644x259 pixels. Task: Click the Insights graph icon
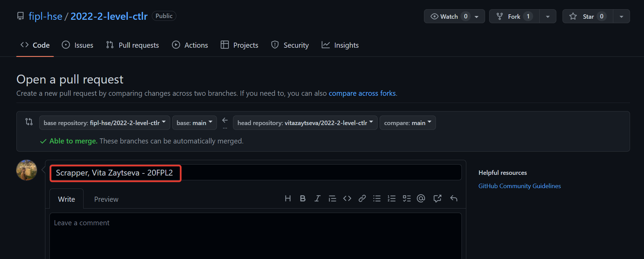[326, 45]
